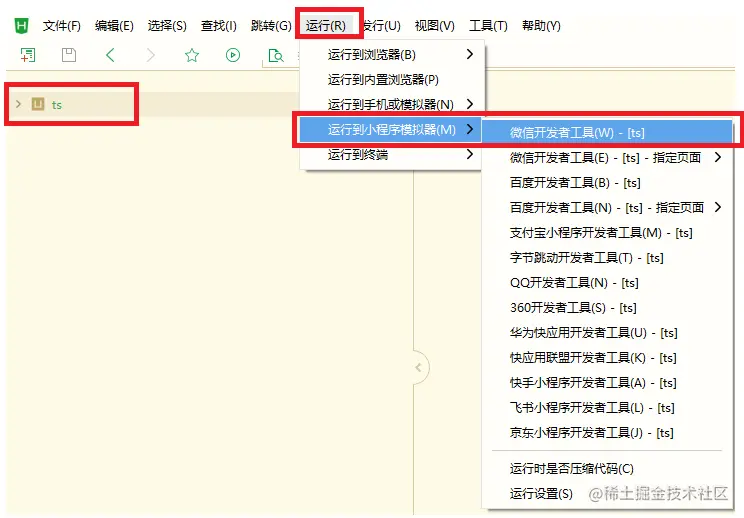Select 微信开发者工具(W) - [ts]
The image size is (744, 518).
(x=607, y=132)
